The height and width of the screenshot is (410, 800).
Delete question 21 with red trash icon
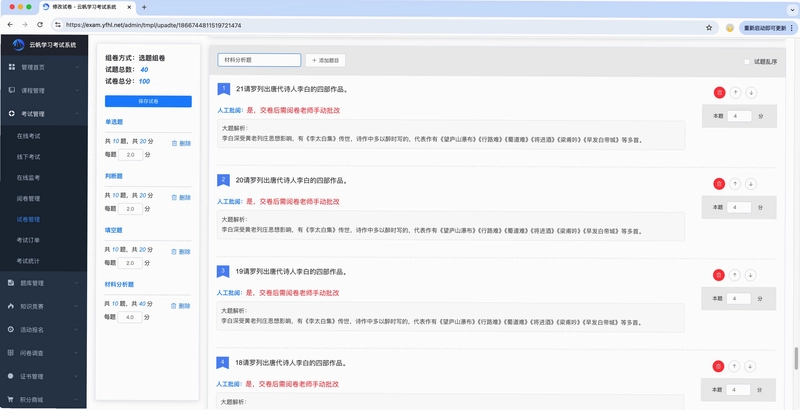[719, 92]
